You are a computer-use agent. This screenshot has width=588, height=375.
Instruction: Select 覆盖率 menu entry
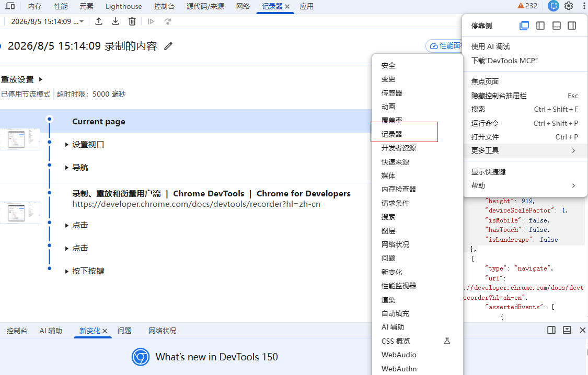tap(418, 120)
